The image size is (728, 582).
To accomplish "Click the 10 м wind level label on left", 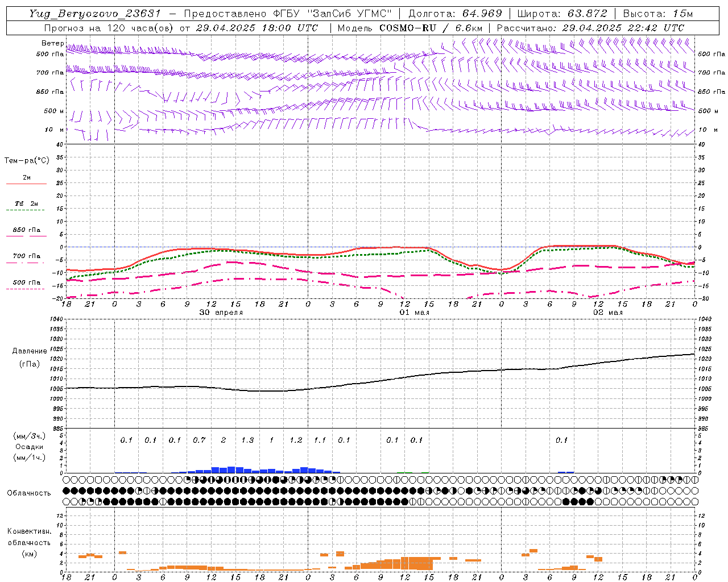I will [x=55, y=130].
